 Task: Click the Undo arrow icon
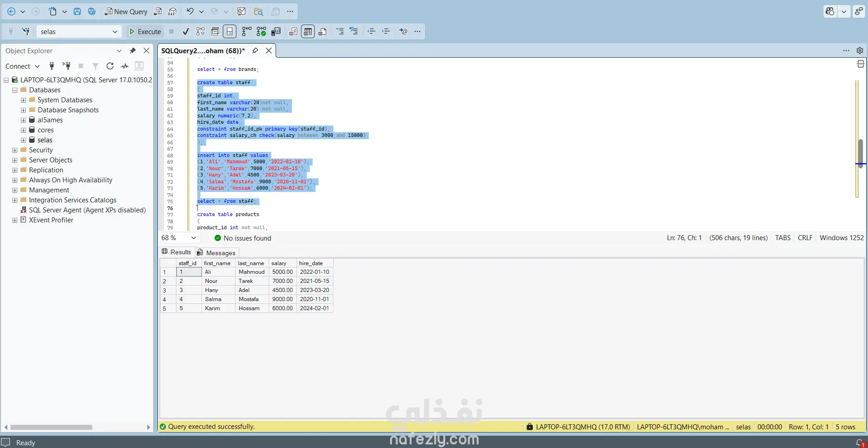tap(190, 11)
